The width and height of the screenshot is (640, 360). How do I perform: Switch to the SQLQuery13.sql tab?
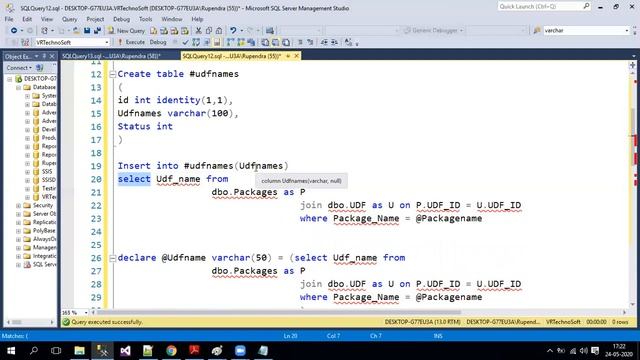coord(111,56)
